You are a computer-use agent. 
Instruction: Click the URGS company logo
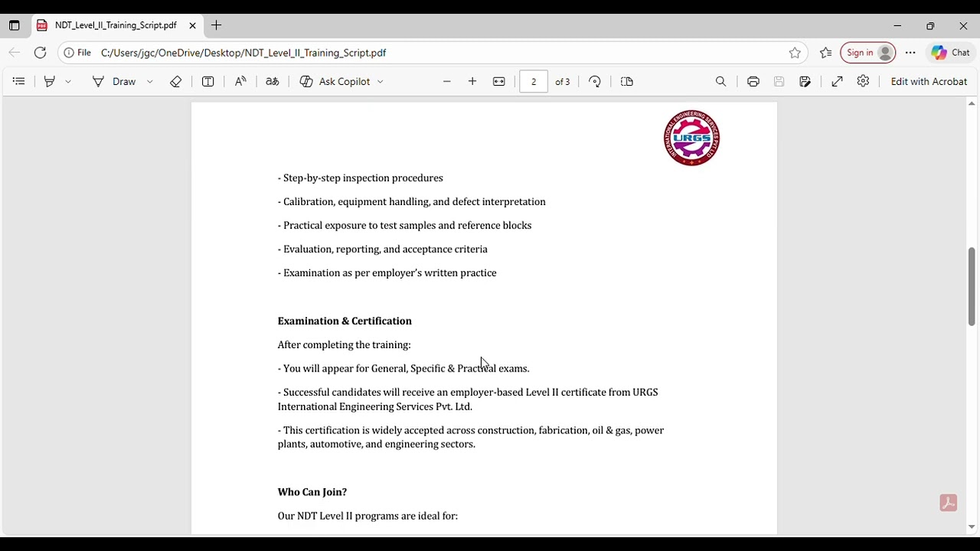[692, 138]
